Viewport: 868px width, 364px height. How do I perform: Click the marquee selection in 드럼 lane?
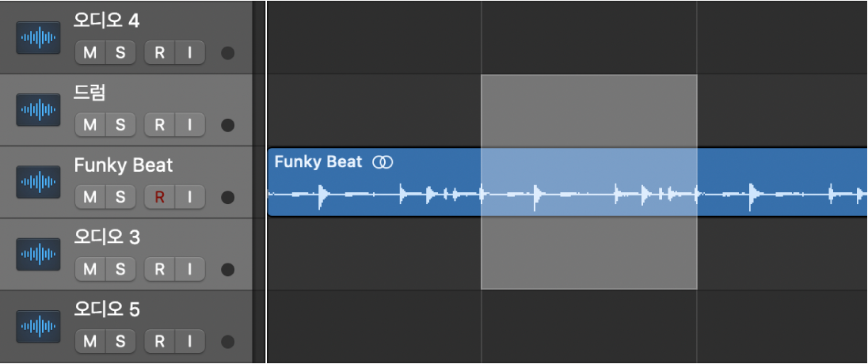pyautogui.click(x=588, y=111)
